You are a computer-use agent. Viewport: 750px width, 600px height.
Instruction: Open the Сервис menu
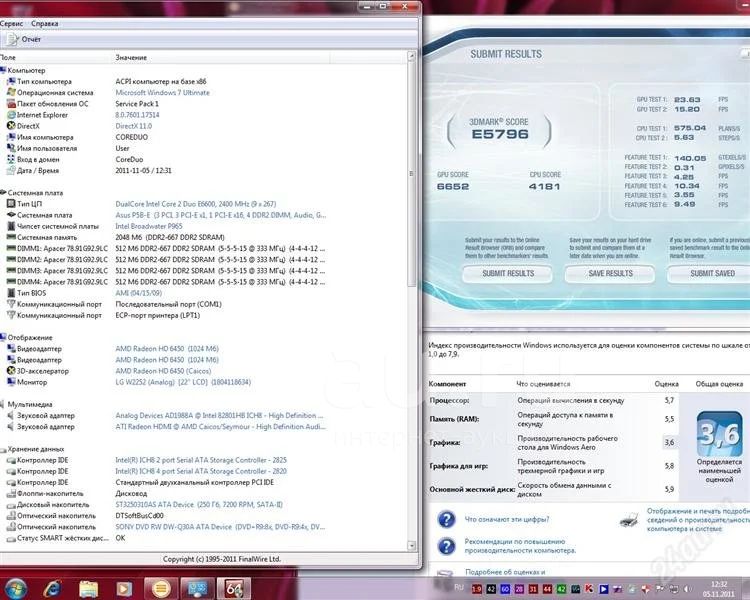coord(11,23)
